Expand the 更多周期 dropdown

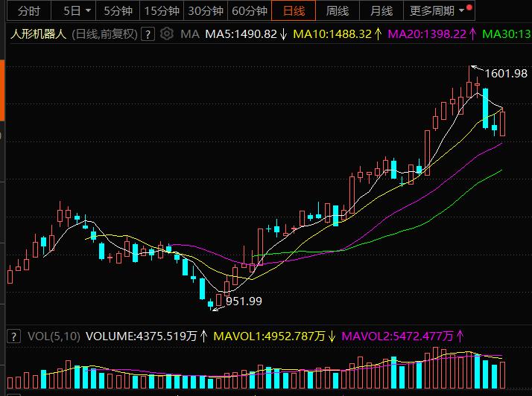click(439, 11)
